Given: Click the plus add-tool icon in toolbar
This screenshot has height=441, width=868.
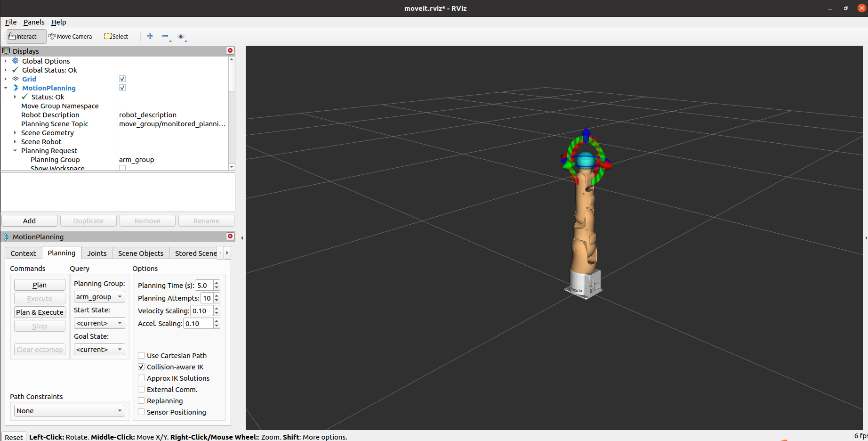Looking at the screenshot, I should click(x=150, y=36).
